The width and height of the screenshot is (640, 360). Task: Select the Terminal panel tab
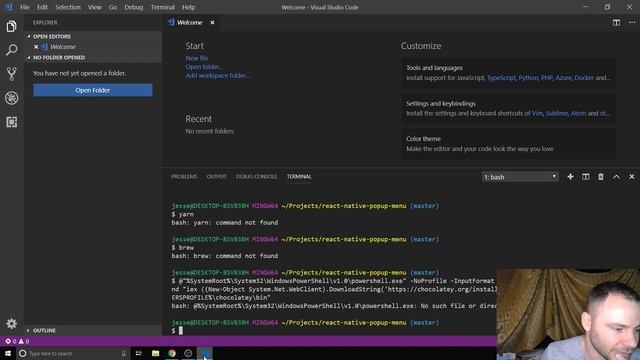point(299,177)
